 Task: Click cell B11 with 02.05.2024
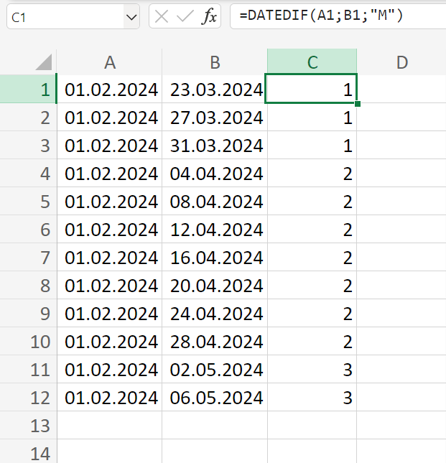pyautogui.click(x=215, y=369)
